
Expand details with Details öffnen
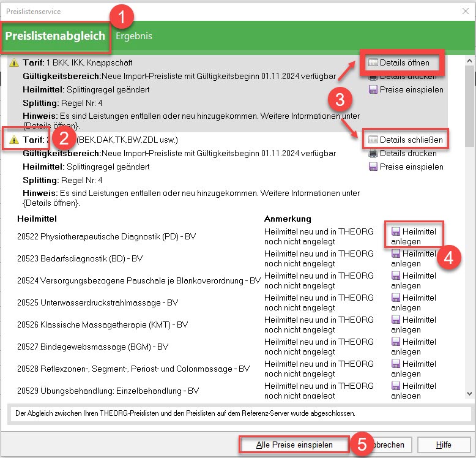[403, 63]
